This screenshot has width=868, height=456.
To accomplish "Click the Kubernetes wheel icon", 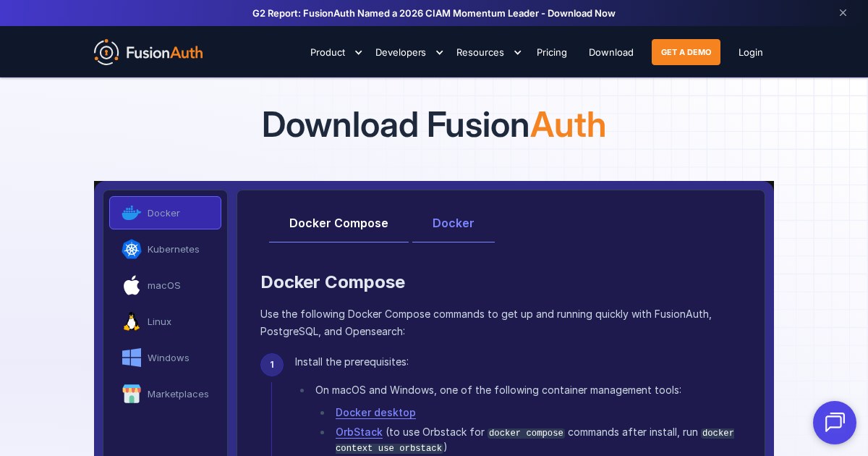I will 132,249.
